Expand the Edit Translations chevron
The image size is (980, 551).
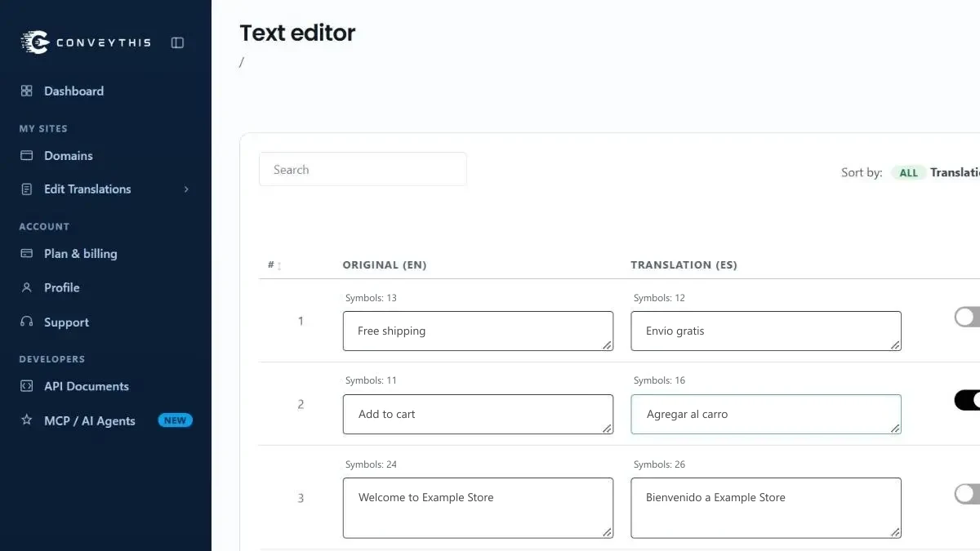[186, 189]
